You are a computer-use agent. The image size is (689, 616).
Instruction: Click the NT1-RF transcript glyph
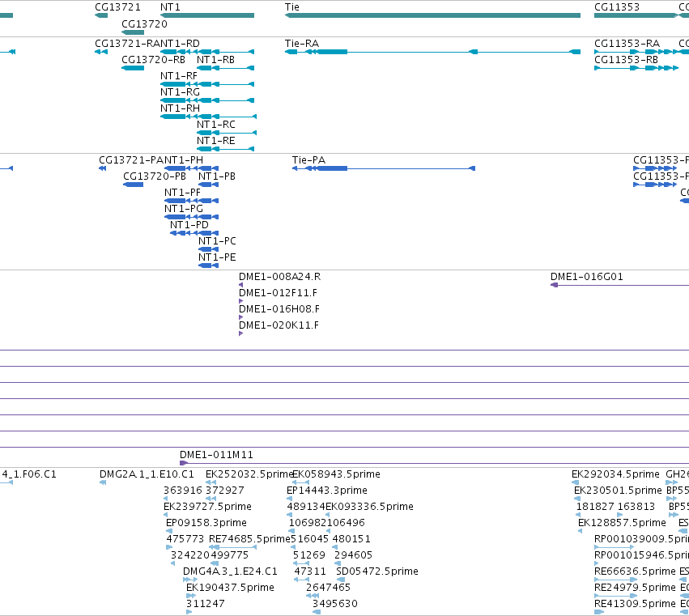coord(207,84)
